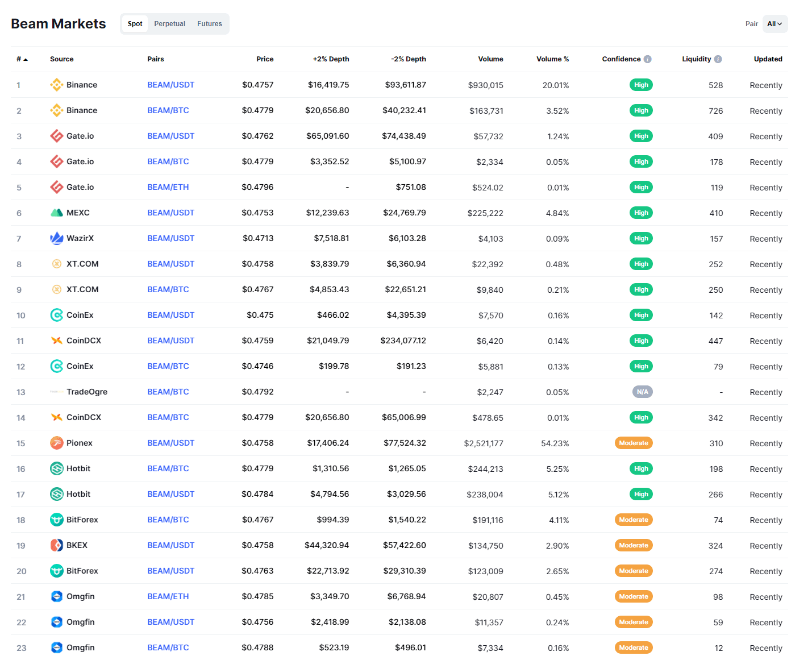Click the Pionex logo icon
This screenshot has height=660, width=812.
coord(56,443)
